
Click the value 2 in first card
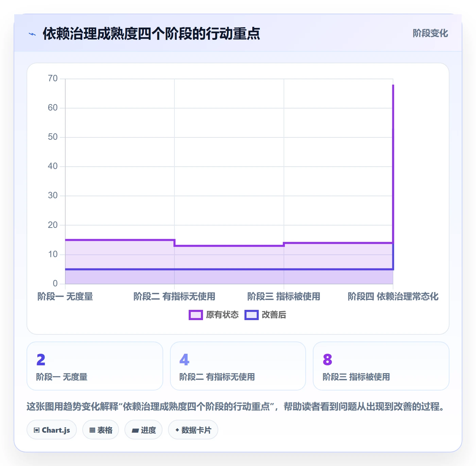(41, 360)
